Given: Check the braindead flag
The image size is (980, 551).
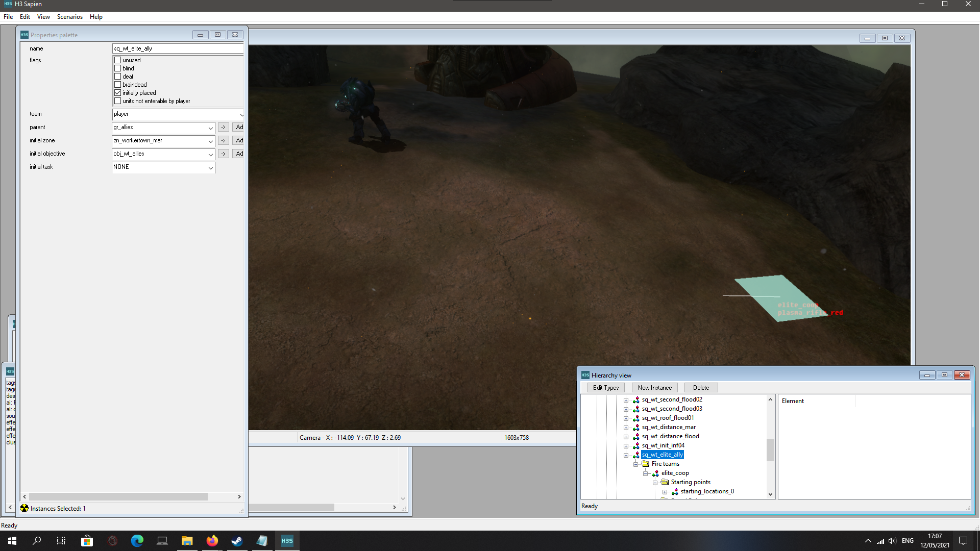Looking at the screenshot, I should pos(118,85).
